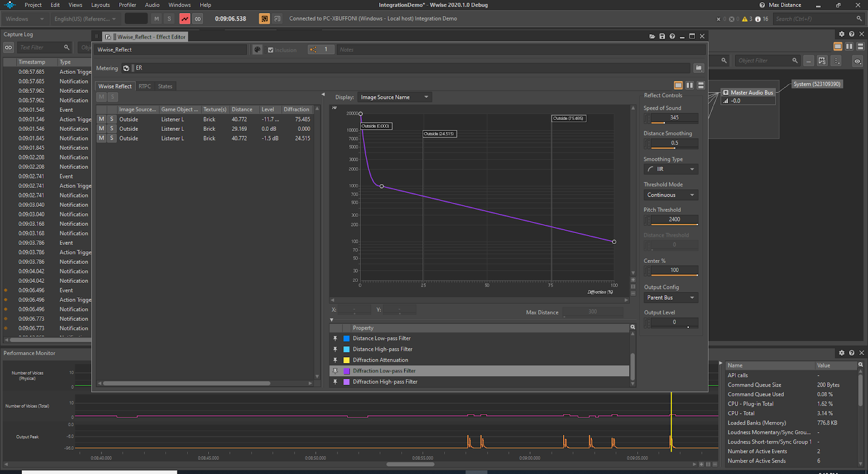This screenshot has width=868, height=474.
Task: Open the Display Image Source Name dropdown
Action: [x=394, y=97]
